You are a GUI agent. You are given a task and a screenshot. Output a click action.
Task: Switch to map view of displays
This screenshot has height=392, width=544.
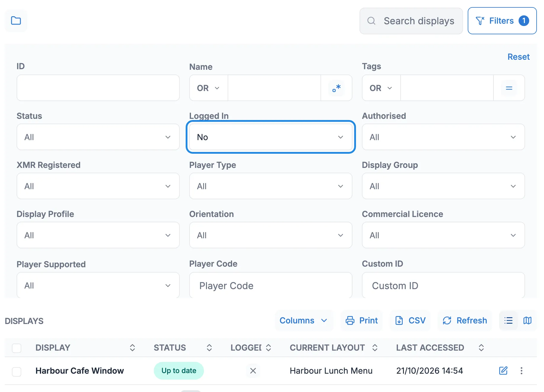(x=527, y=320)
